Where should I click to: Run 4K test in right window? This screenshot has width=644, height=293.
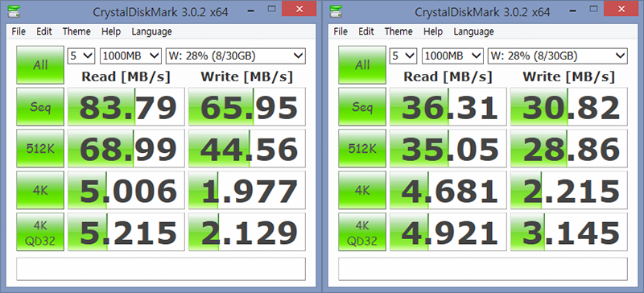tap(362, 190)
